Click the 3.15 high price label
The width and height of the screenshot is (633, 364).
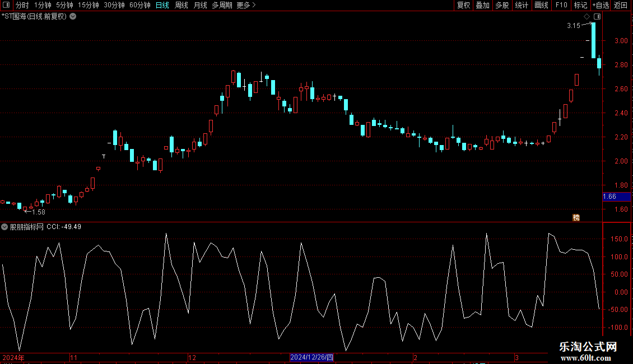pos(573,25)
